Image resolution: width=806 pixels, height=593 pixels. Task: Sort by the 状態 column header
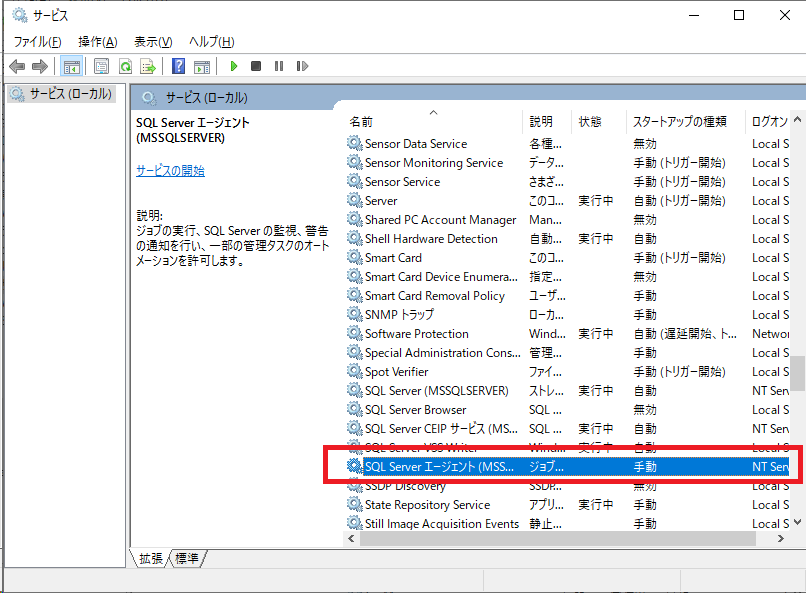click(x=599, y=121)
